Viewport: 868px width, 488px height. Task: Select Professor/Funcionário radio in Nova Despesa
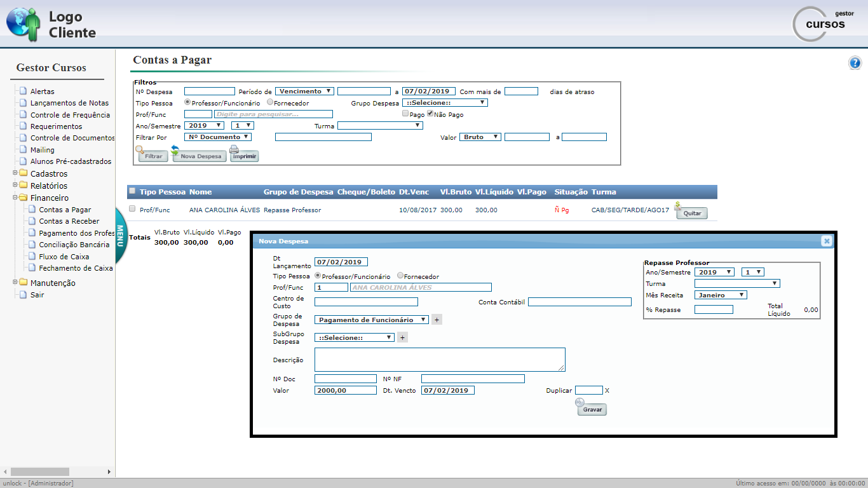point(318,276)
